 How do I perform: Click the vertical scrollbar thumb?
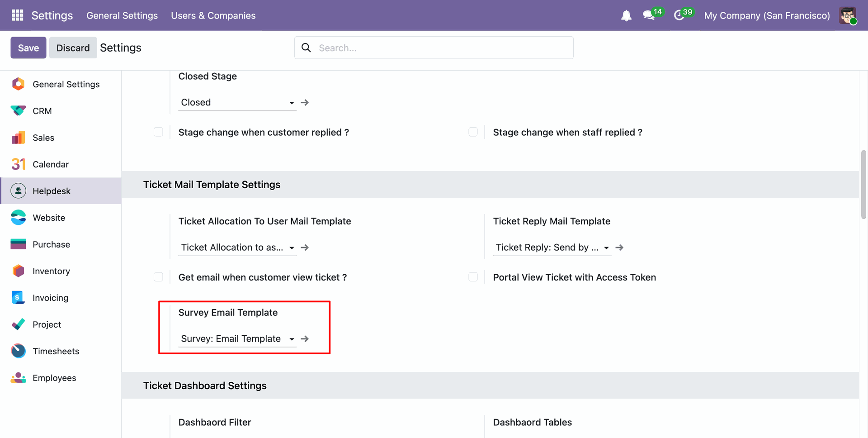863,185
